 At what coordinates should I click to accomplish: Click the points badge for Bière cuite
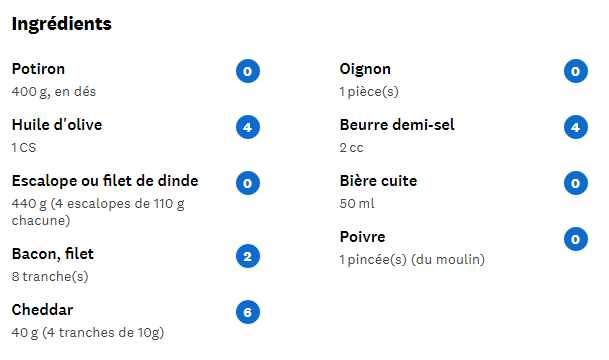pos(576,183)
